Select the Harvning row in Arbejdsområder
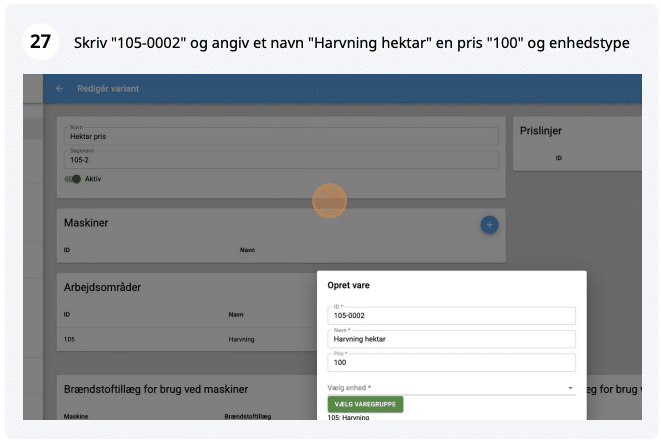The image size is (661, 442). 241,339
